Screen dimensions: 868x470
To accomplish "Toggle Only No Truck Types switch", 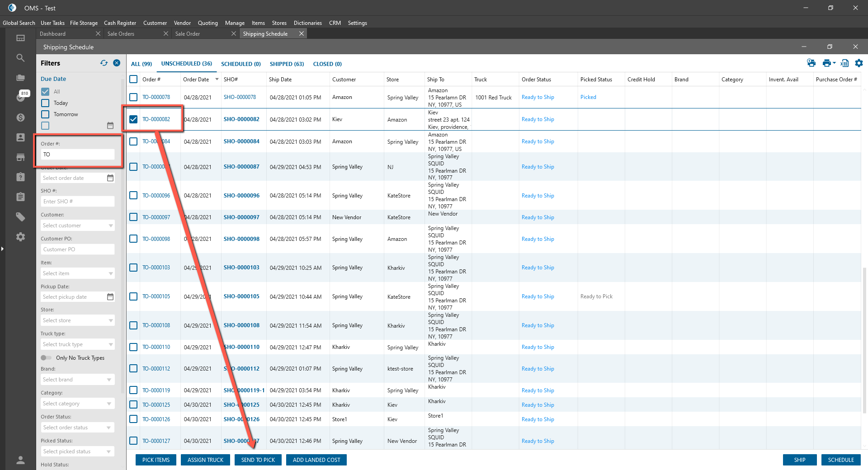I will [x=46, y=358].
